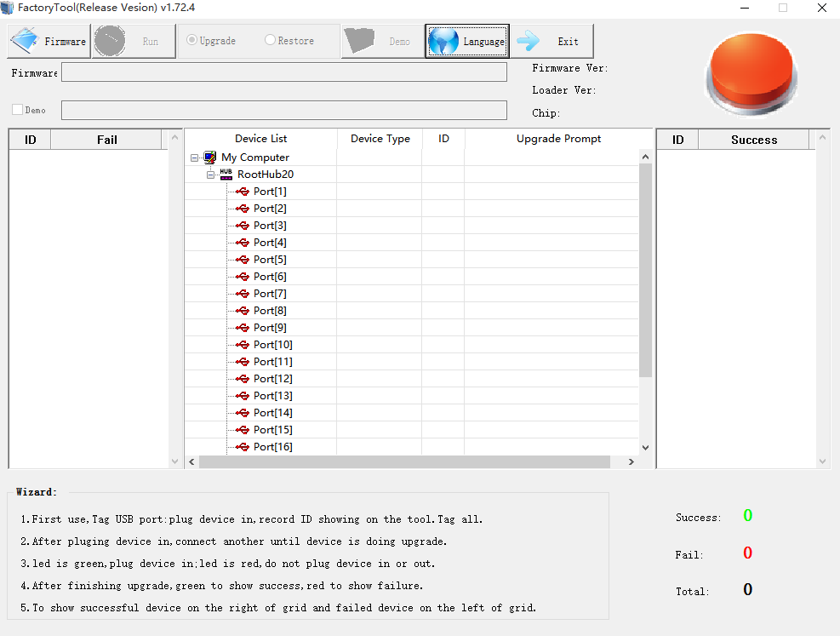Click the Fail column header
Image resolution: width=840 pixels, height=636 pixels.
click(106, 140)
